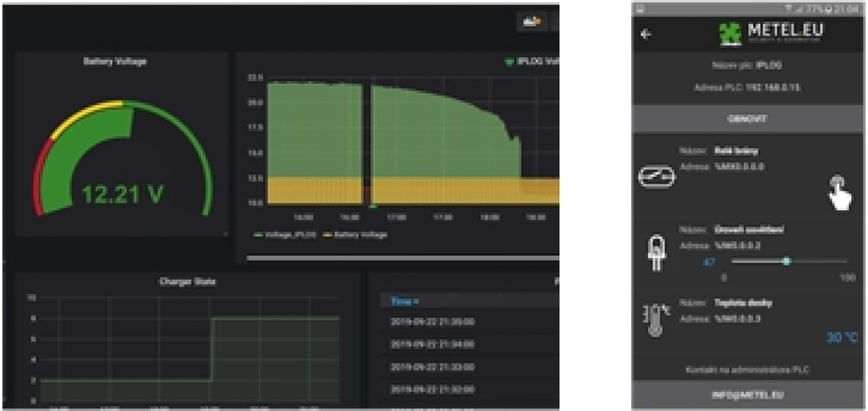
Task: Click the light level slider handle
Action: 786,261
